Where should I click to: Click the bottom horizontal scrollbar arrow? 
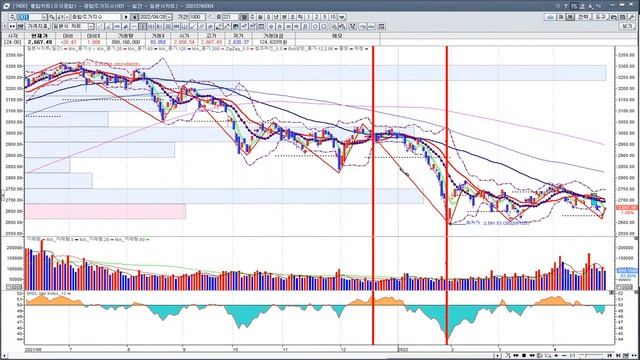pos(497,356)
